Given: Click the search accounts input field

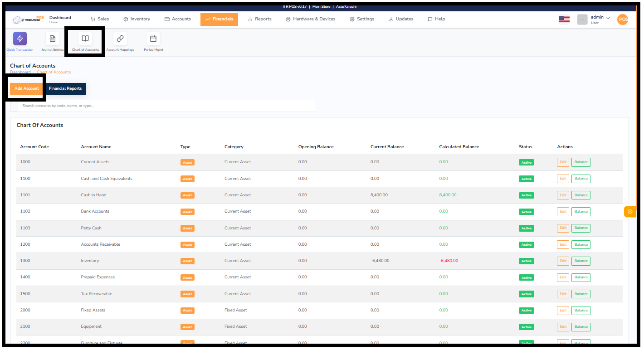Looking at the screenshot, I should (x=168, y=106).
